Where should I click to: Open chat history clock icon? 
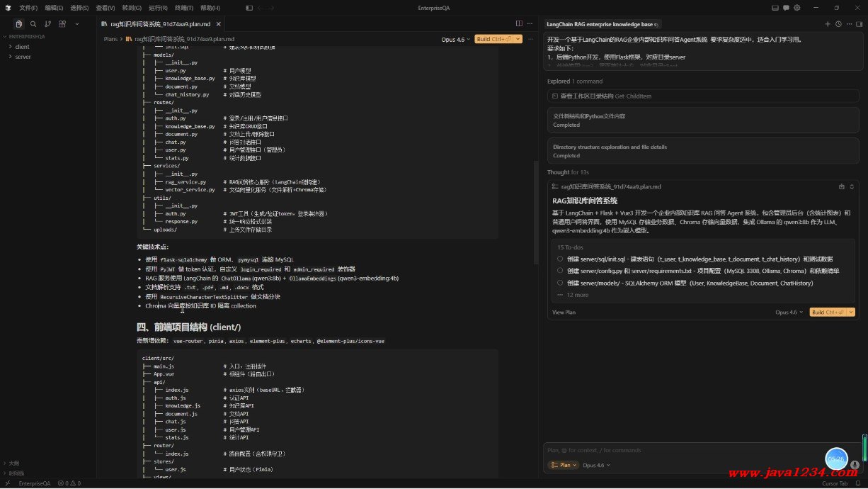click(x=838, y=24)
